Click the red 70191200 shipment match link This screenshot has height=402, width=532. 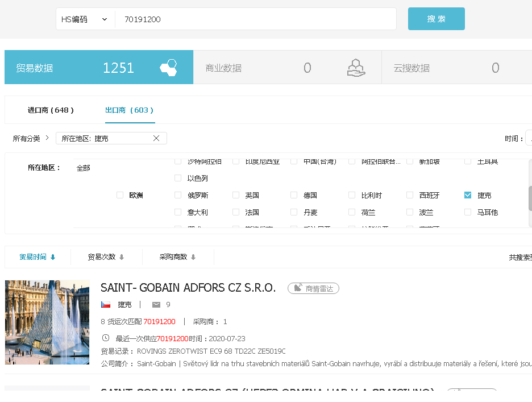coord(160,321)
